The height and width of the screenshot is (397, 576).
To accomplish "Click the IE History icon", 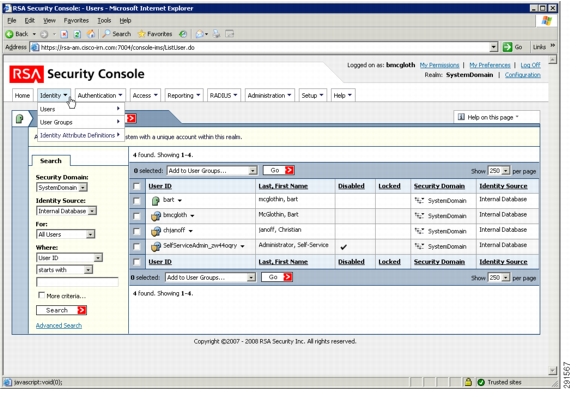I will [x=183, y=34].
